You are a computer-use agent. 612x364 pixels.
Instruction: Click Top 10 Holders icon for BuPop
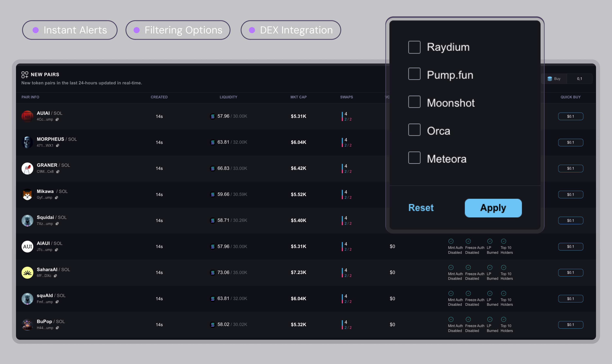pyautogui.click(x=504, y=319)
